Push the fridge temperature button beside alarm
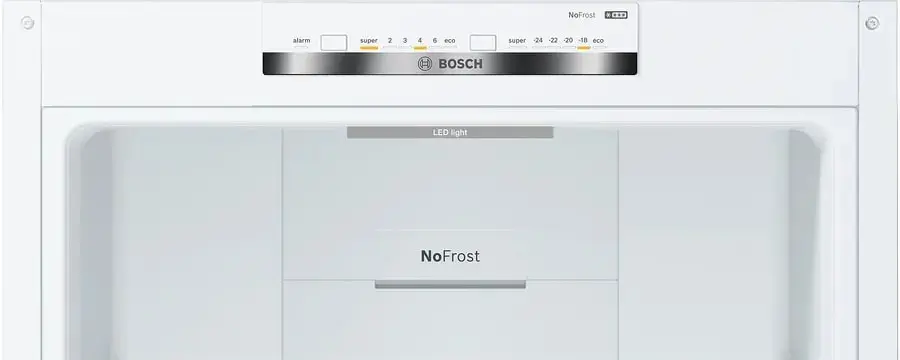The image size is (900, 360). coord(333,42)
